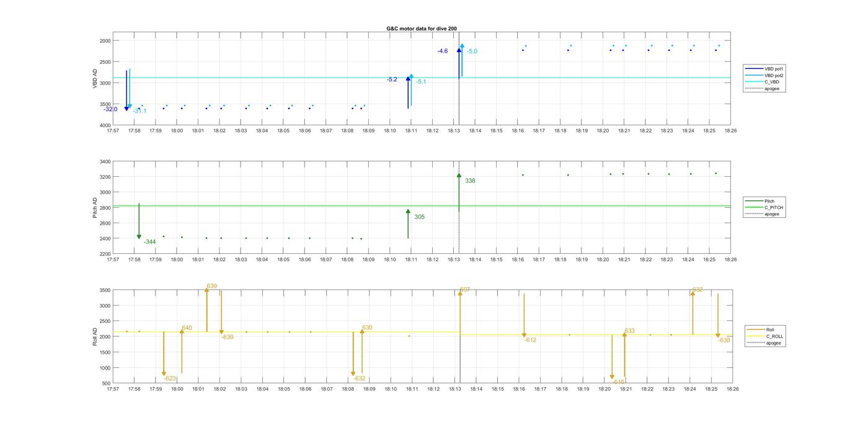Screen dimensions: 868x430
Task: Click the '640' roll data label
Action: [x=187, y=328]
